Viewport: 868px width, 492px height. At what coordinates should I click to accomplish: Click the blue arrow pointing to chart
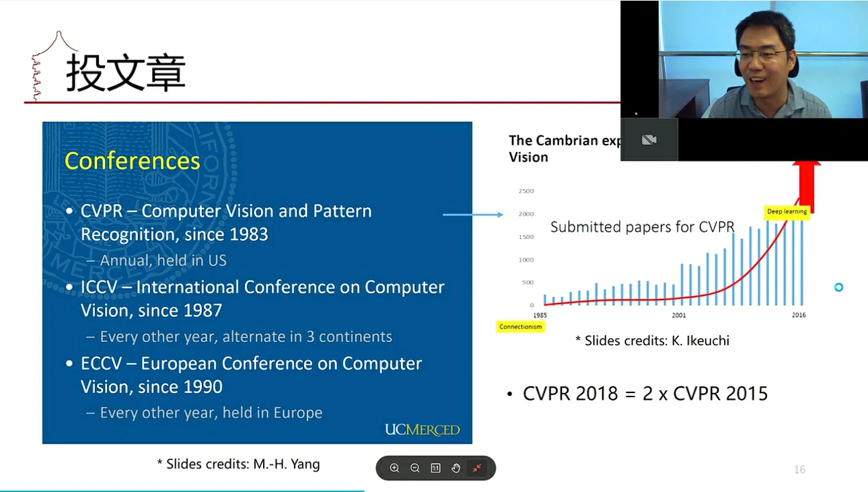472,215
